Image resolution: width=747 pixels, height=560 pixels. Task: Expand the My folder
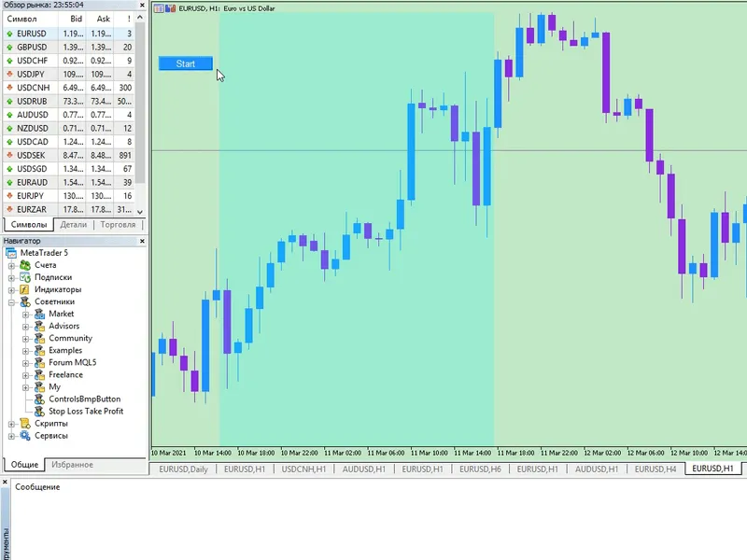coord(26,387)
